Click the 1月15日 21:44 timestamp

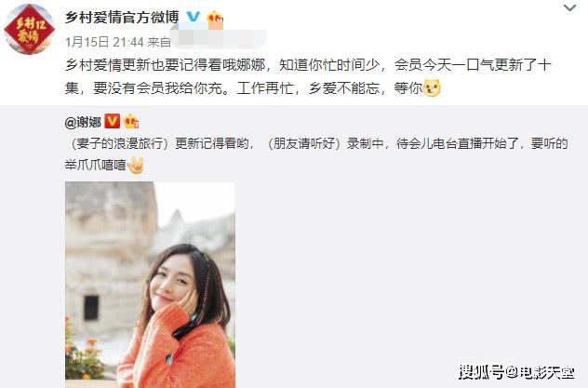(x=104, y=42)
